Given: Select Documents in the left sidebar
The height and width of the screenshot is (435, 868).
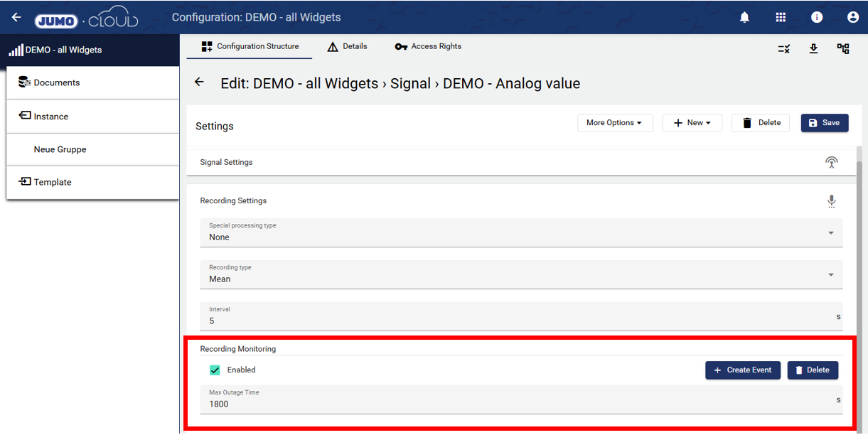Looking at the screenshot, I should pos(57,82).
